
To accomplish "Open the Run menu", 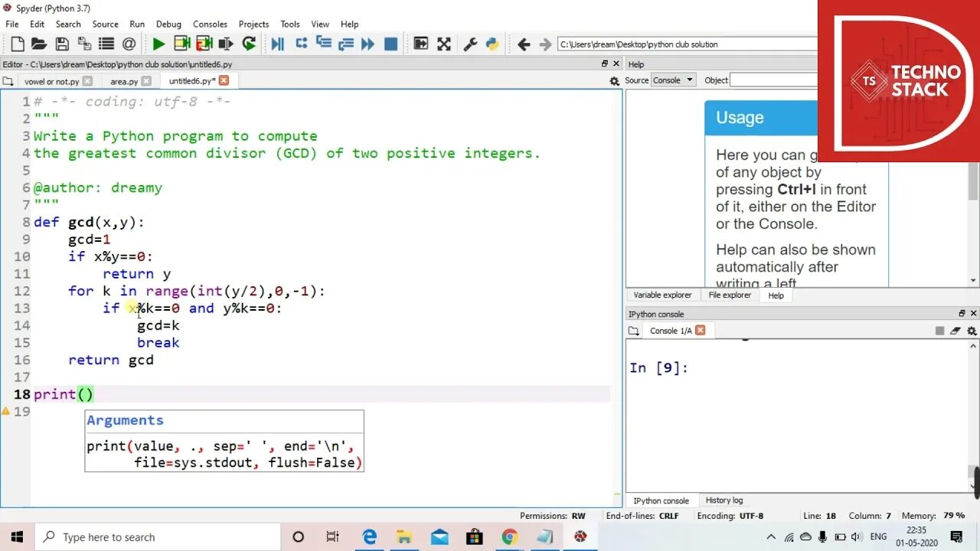I will (x=137, y=24).
